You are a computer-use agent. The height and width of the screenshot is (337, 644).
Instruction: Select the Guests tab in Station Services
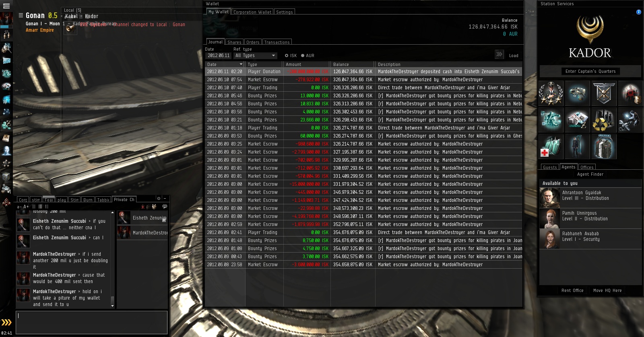click(x=550, y=167)
